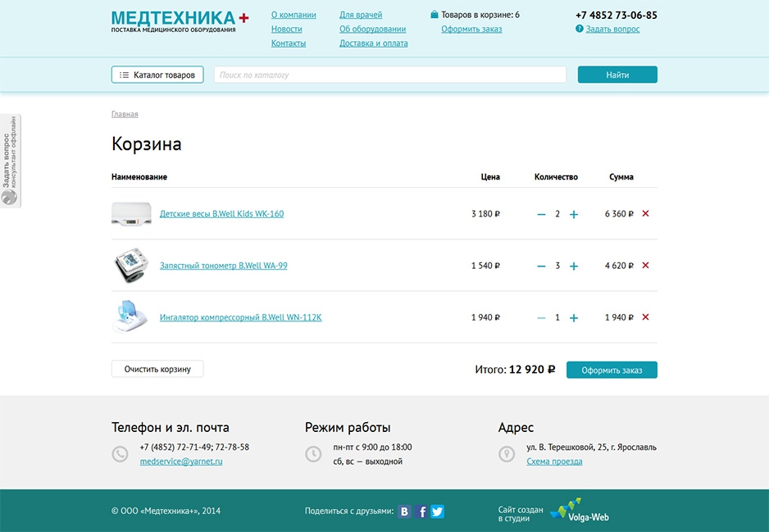The width and height of the screenshot is (769, 532).
Task: Remove Запястный тонометр B.Well WA-99 from cart
Action: pos(645,266)
